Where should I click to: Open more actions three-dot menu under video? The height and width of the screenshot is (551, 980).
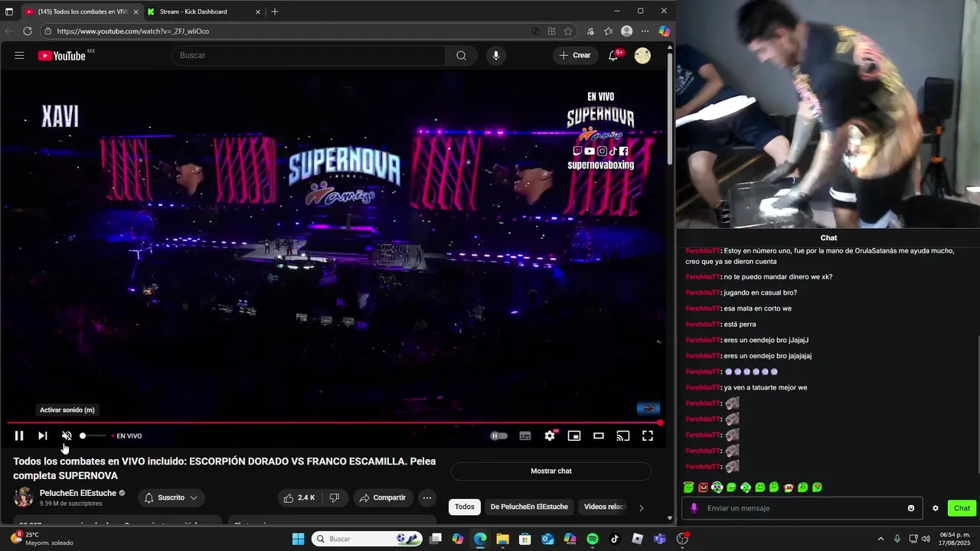click(x=427, y=497)
